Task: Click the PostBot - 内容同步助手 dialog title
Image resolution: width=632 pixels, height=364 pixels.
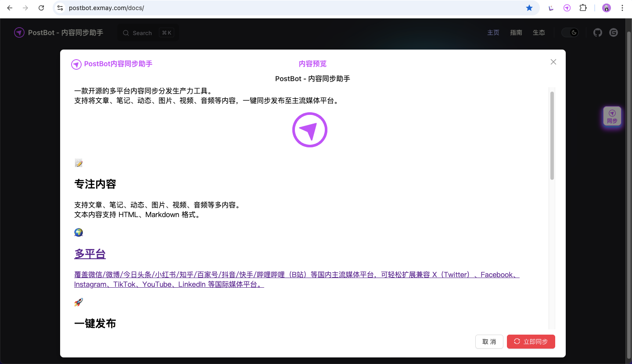Action: (x=312, y=79)
